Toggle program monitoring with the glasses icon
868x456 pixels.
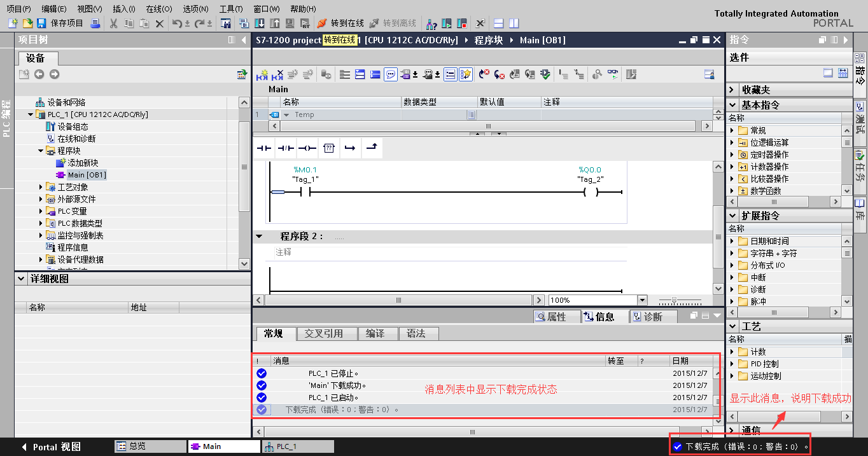(613, 74)
